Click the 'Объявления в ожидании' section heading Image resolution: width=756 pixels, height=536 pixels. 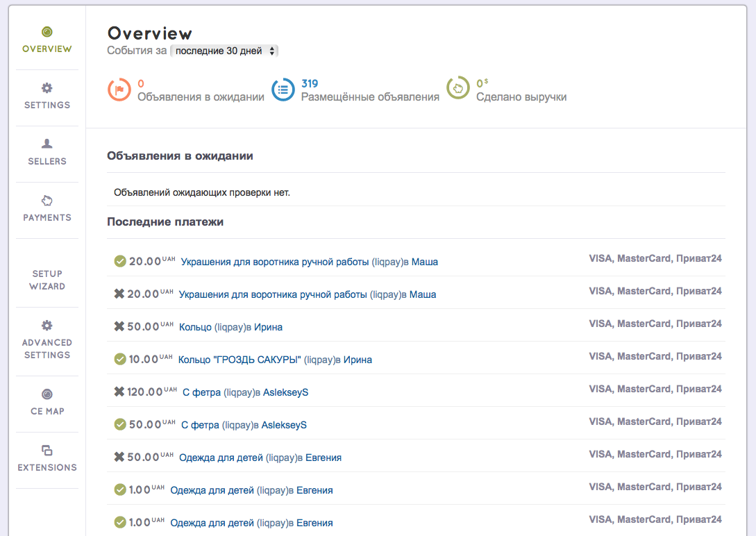coord(180,156)
